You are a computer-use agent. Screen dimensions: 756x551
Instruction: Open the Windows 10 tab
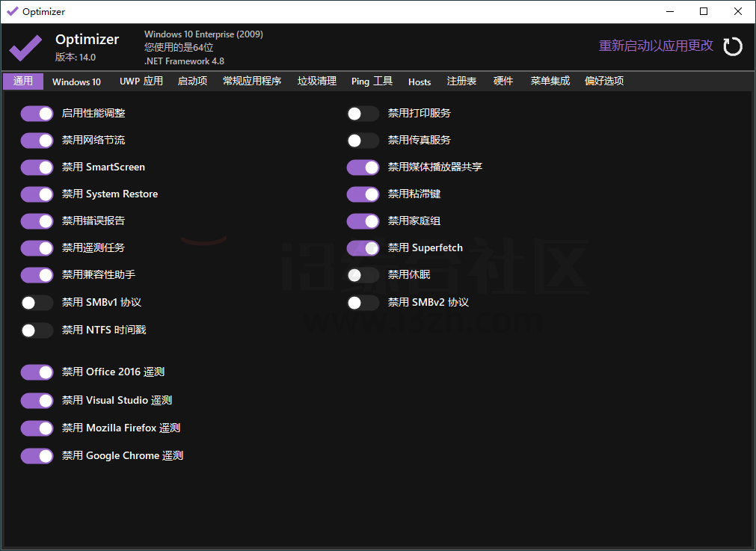point(77,81)
